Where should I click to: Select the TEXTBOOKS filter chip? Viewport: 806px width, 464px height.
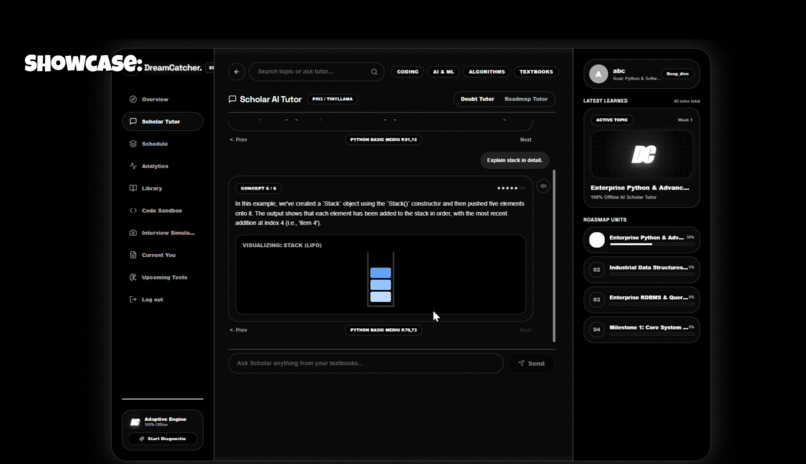click(x=536, y=72)
